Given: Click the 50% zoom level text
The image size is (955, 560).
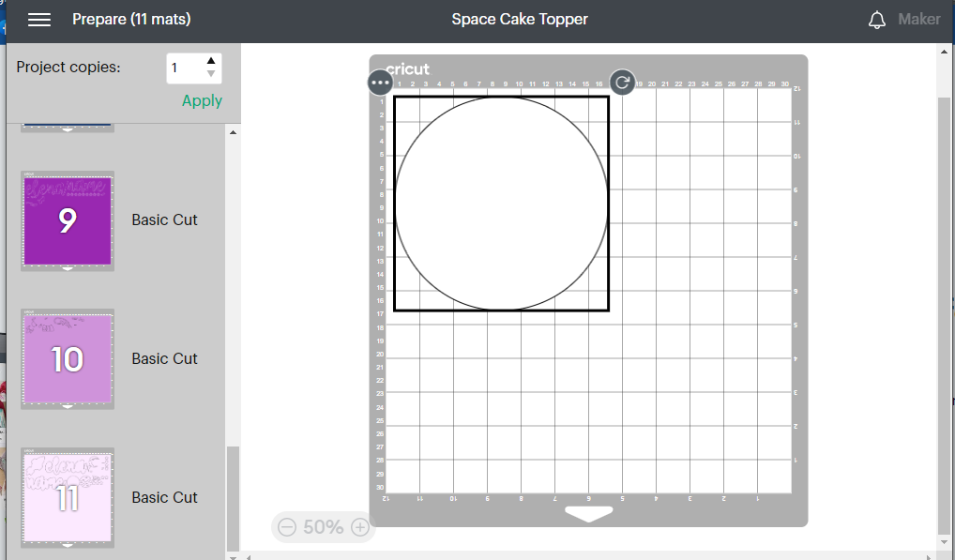Looking at the screenshot, I should [324, 527].
